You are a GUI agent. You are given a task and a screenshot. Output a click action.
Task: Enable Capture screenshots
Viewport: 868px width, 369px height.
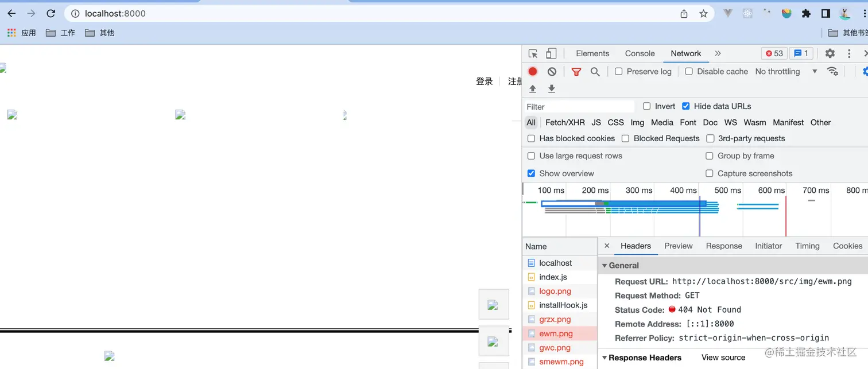(710, 173)
